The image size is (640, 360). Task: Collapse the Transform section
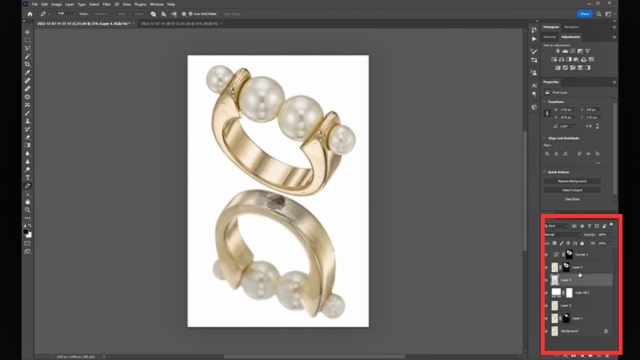[x=544, y=102]
